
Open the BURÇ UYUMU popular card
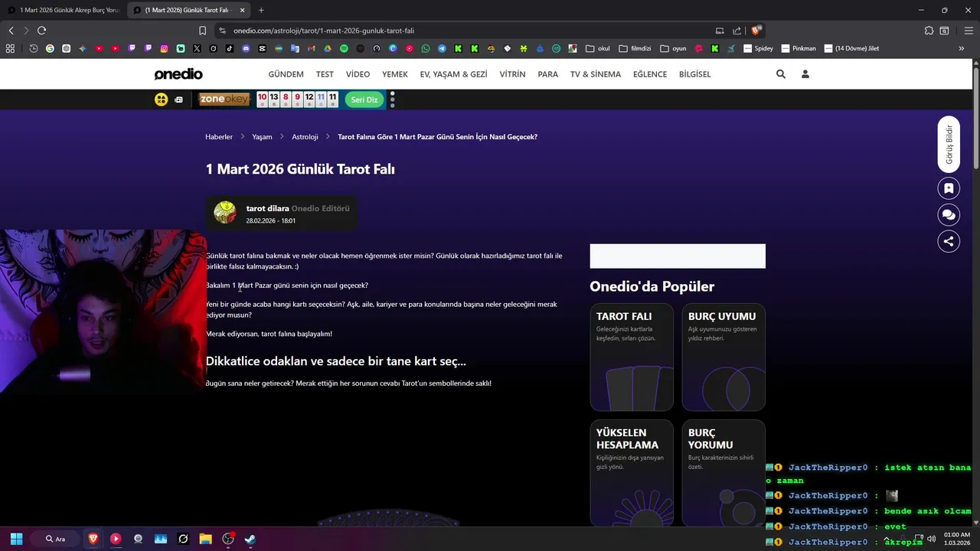(724, 357)
